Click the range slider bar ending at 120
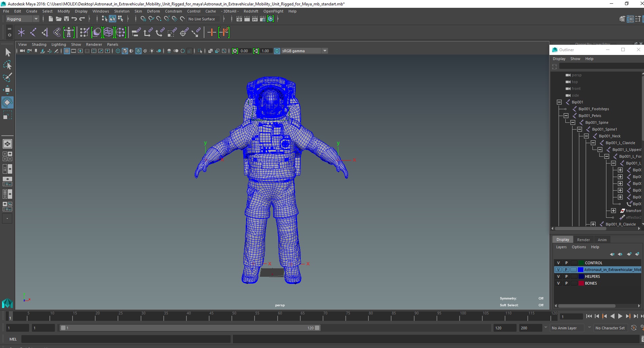 (190, 328)
